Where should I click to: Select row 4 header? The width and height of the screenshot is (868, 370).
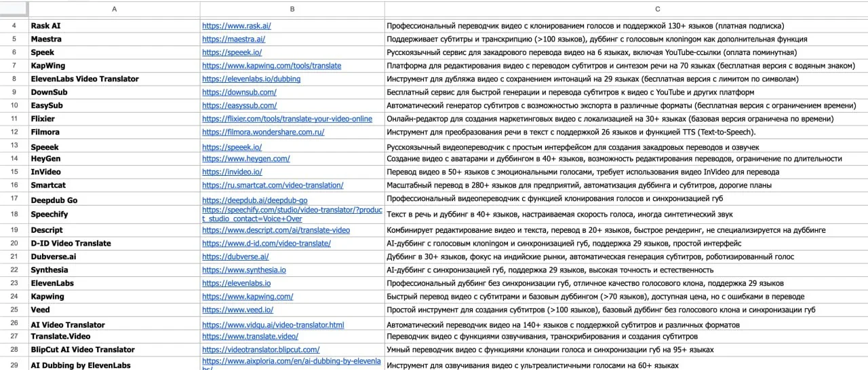pyautogui.click(x=14, y=26)
